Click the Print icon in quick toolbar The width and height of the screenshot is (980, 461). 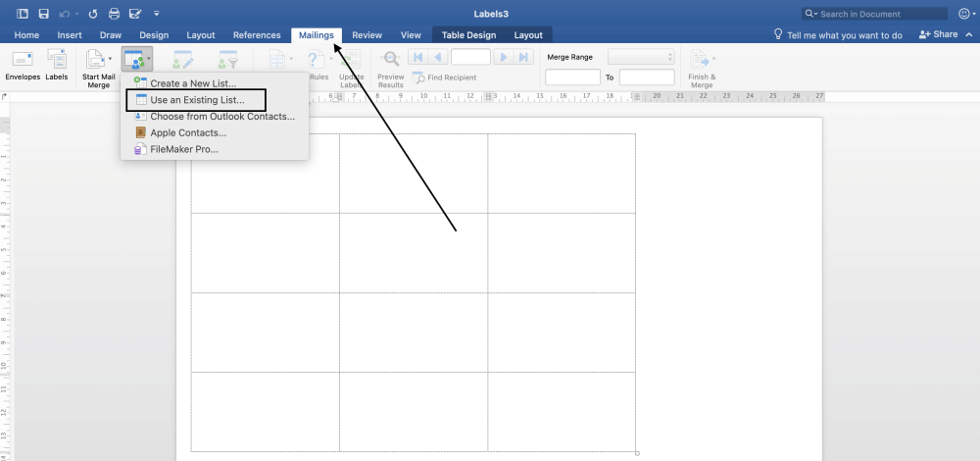point(114,15)
